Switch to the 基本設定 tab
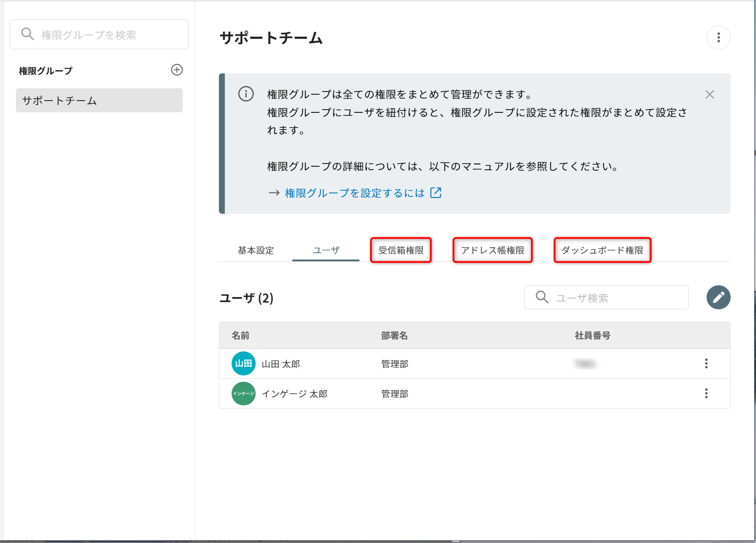 pyautogui.click(x=256, y=250)
